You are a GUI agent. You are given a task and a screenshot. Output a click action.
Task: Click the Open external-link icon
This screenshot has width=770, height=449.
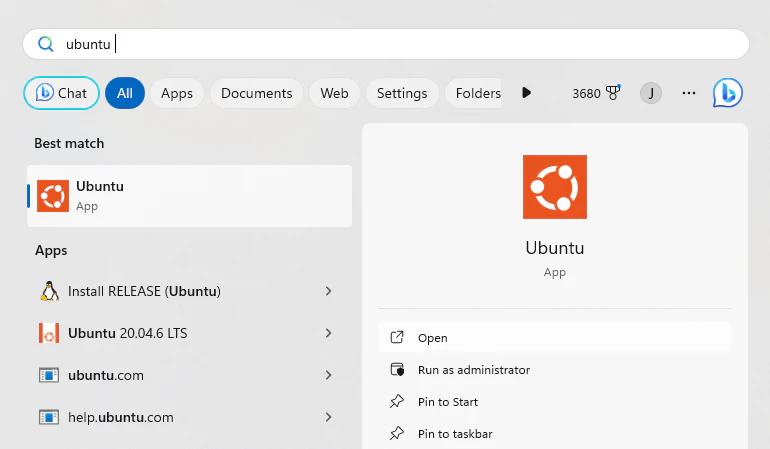[397, 337]
